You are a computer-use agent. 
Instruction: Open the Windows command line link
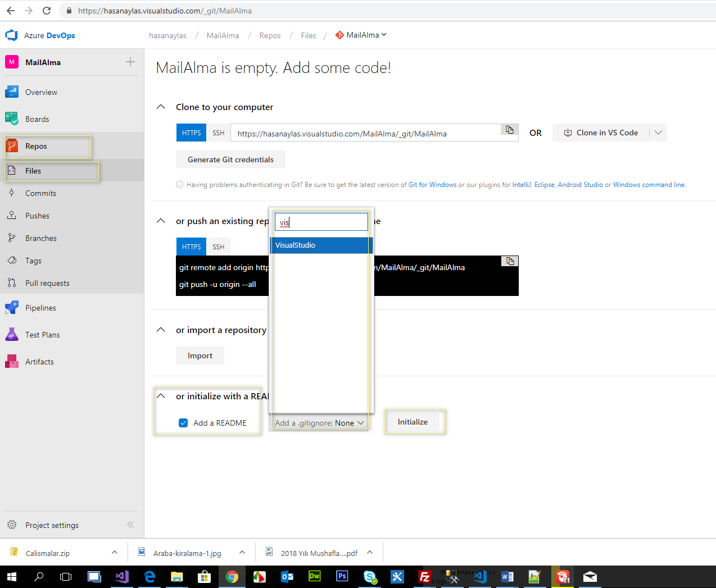(x=649, y=185)
